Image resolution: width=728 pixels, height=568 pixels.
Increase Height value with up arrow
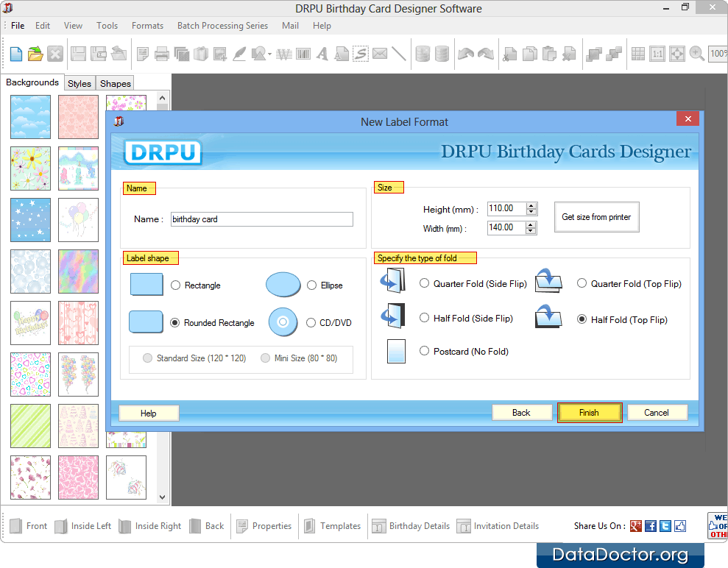click(531, 205)
